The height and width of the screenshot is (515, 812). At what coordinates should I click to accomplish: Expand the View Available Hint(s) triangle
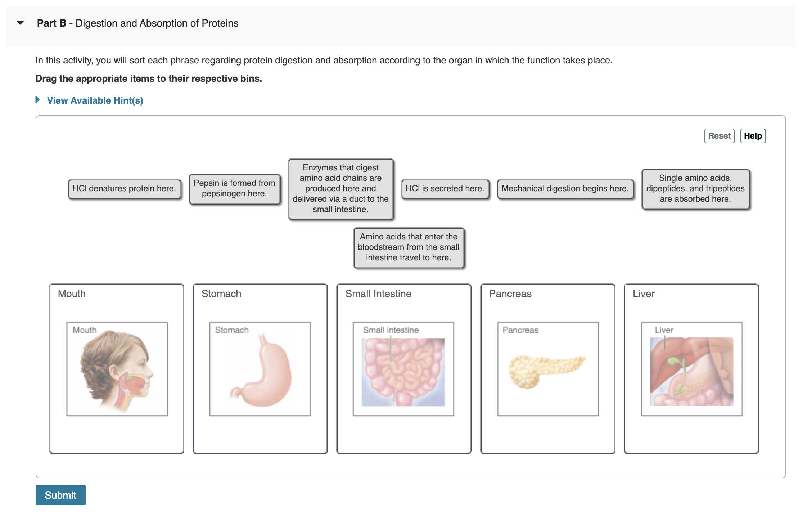37,100
